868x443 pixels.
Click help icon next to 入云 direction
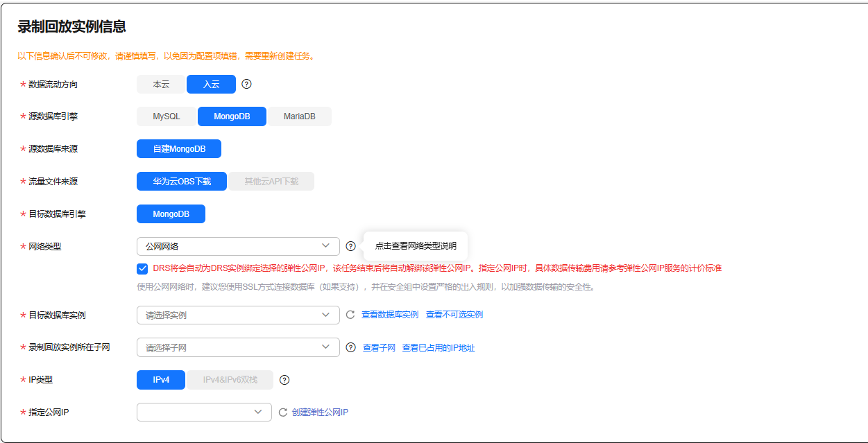pyautogui.click(x=246, y=84)
